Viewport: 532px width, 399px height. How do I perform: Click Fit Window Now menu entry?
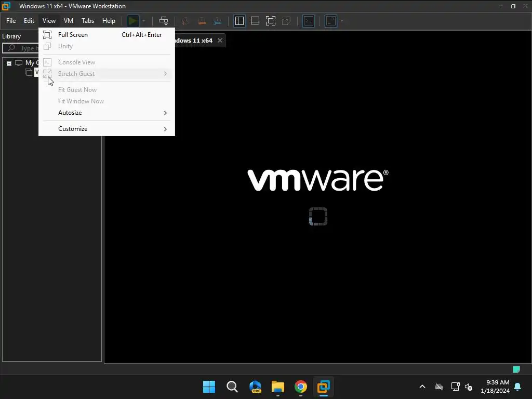coord(107,101)
